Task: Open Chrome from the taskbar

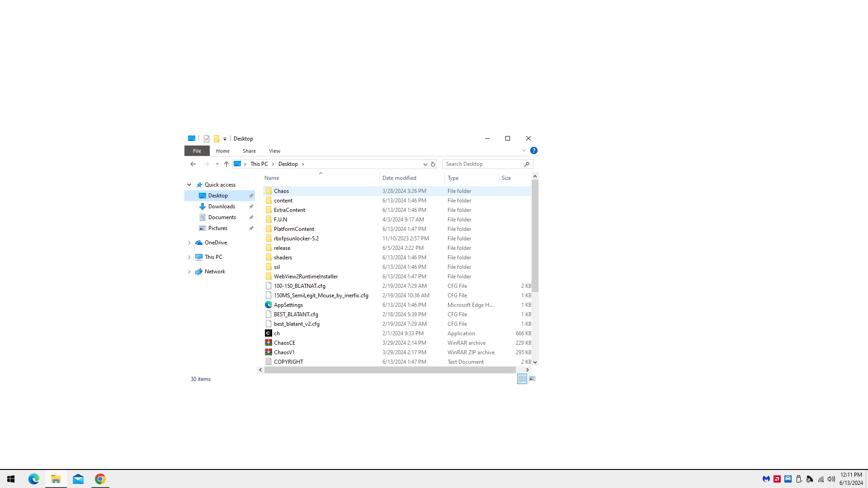Action: 100,479
